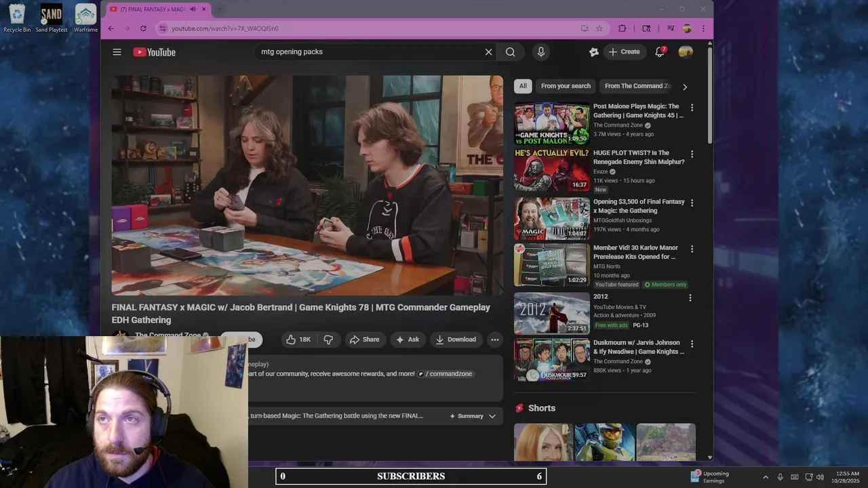This screenshot has width=868, height=488.
Task: Open the YouTube notifications bell
Action: (660, 52)
